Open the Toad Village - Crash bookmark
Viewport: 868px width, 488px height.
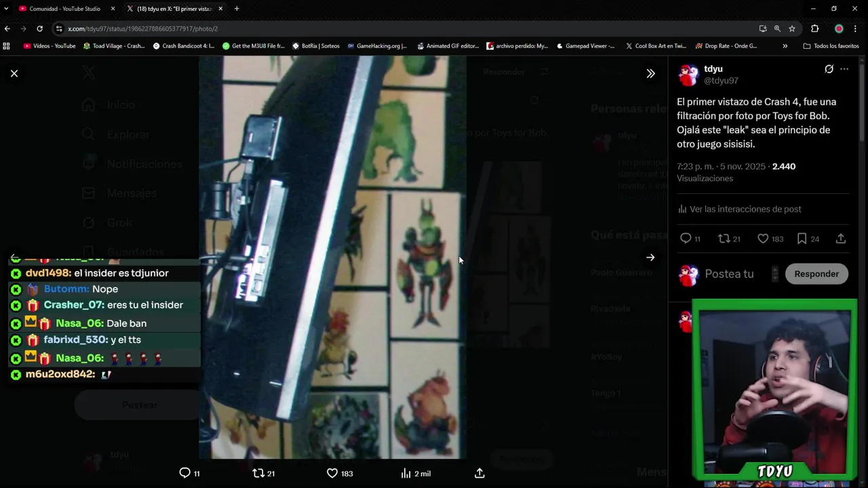click(x=114, y=46)
